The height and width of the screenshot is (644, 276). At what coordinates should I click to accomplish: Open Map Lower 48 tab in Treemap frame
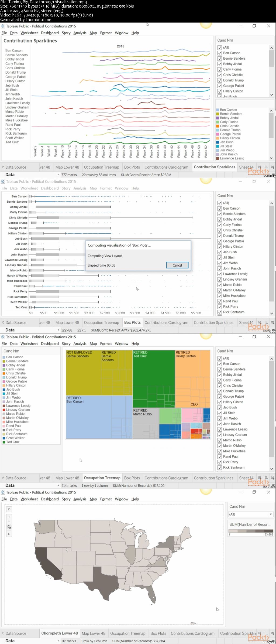click(67, 478)
